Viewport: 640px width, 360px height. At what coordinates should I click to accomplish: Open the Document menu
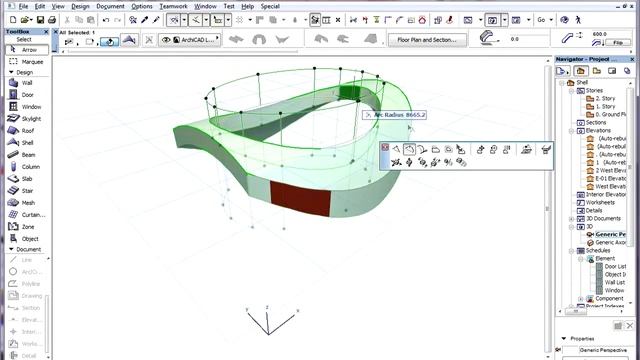click(x=110, y=6)
